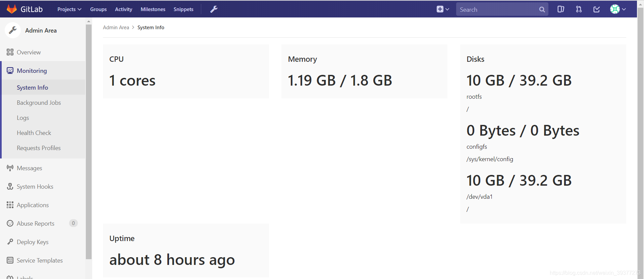Open the todos checkmark icon
The image size is (644, 279).
tap(596, 9)
